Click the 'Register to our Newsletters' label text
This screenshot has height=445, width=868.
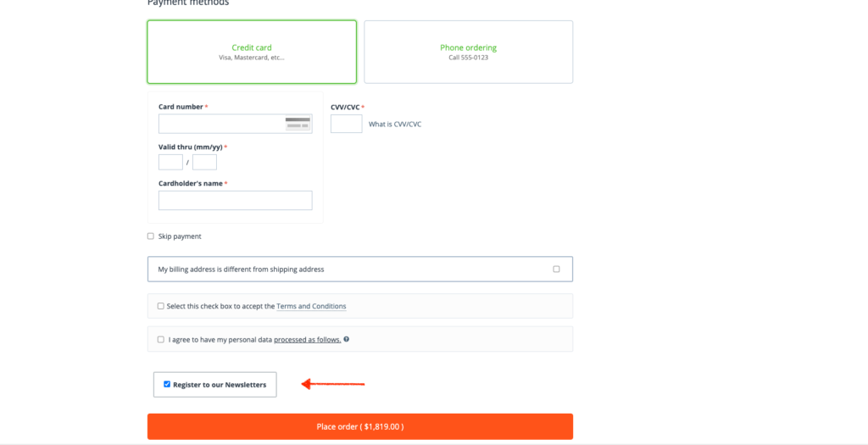point(220,385)
